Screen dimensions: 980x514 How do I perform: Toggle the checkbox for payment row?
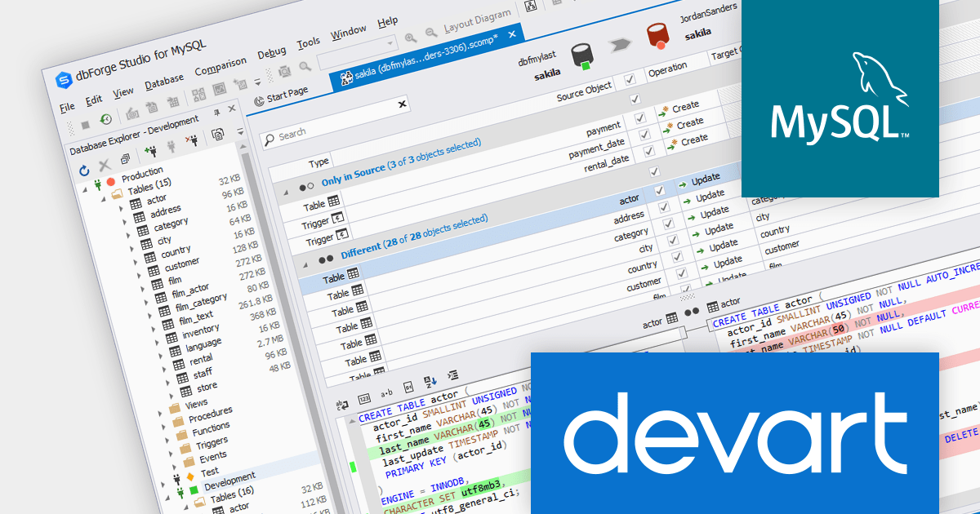click(x=640, y=118)
